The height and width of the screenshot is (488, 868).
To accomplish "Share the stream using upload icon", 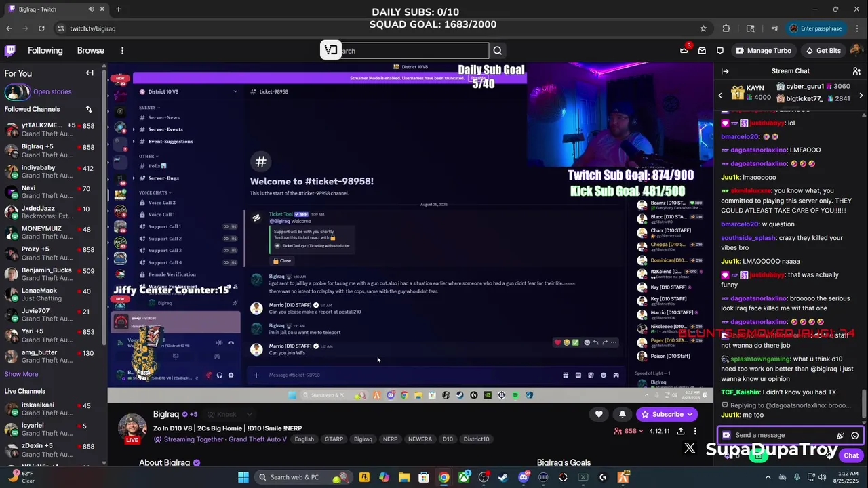I will (x=681, y=431).
